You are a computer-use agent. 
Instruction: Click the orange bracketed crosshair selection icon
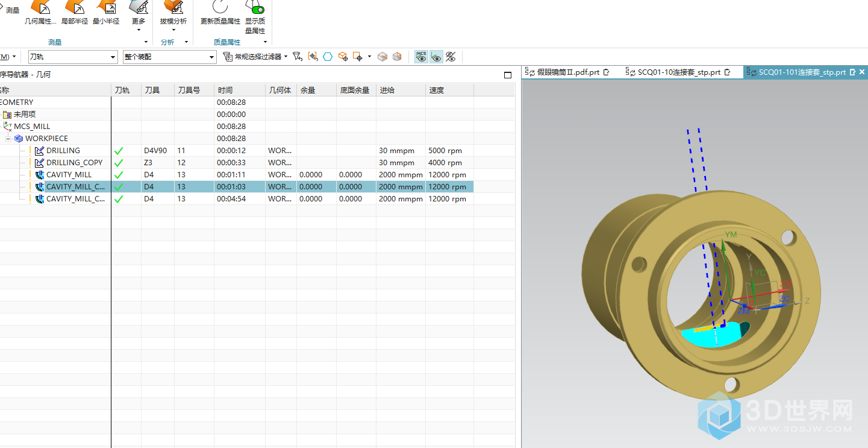coord(313,57)
